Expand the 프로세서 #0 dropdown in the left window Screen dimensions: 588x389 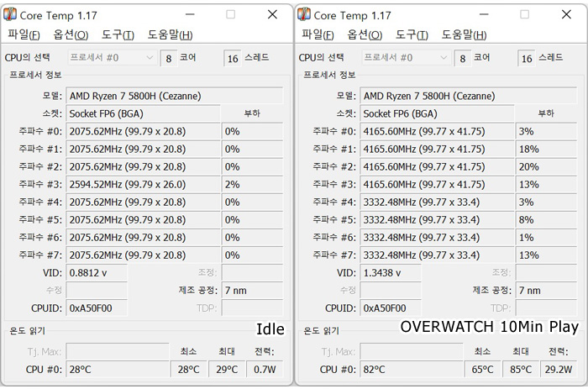[150, 58]
